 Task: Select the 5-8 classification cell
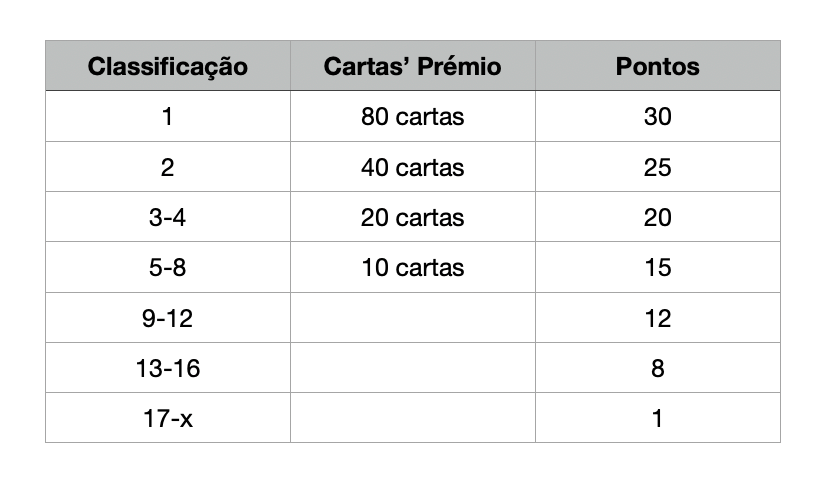(167, 267)
